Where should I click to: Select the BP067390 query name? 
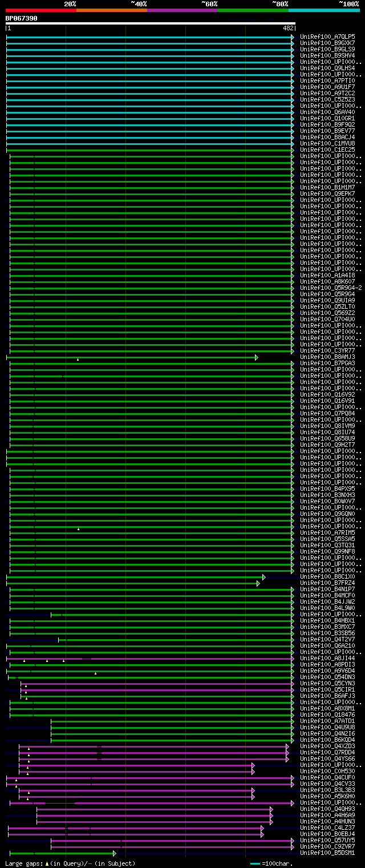[x=22, y=18]
